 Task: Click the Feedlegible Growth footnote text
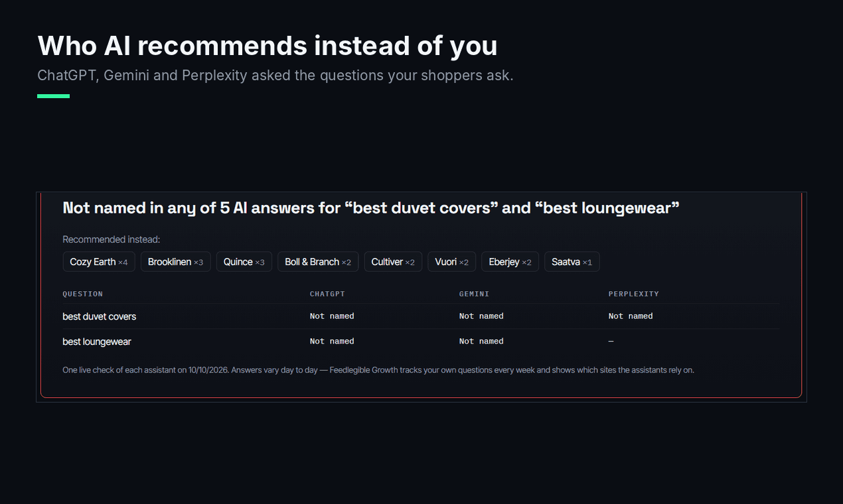coord(378,370)
